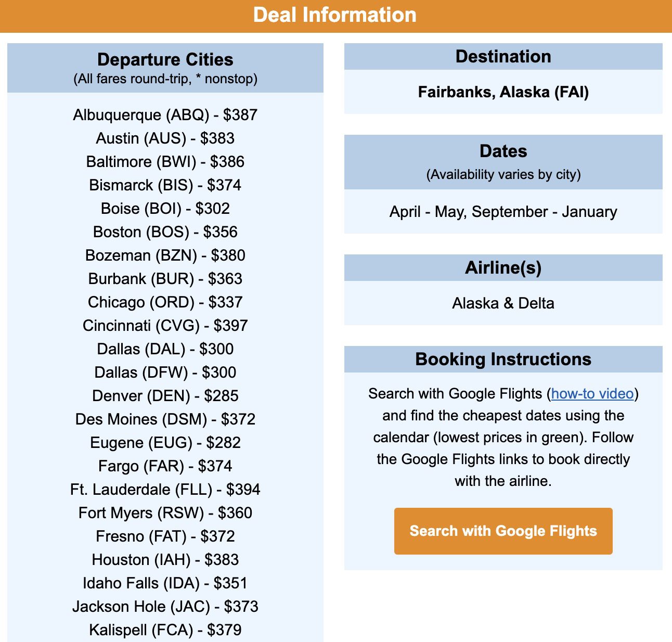Click the Alaska & Delta airlines text
Viewport: 672px width, 642px height.
503,303
